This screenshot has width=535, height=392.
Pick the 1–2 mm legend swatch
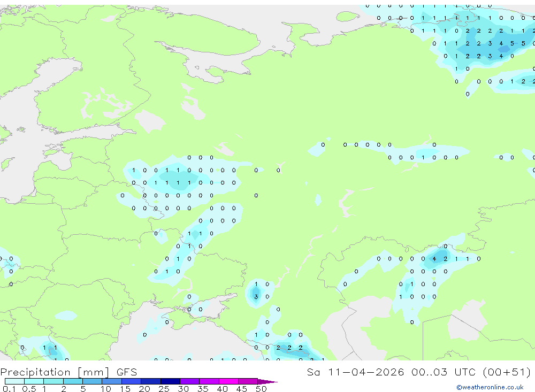[53, 381]
